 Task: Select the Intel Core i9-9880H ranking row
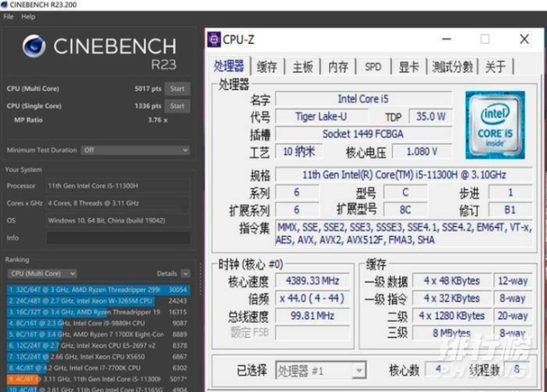(98, 324)
